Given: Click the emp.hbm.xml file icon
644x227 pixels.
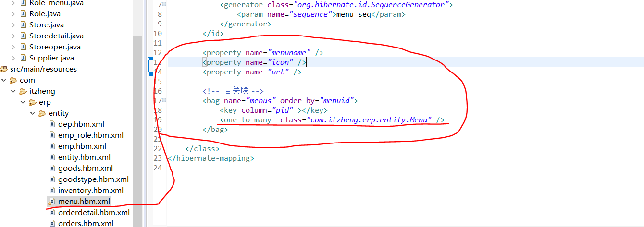Looking at the screenshot, I should 52,146.
